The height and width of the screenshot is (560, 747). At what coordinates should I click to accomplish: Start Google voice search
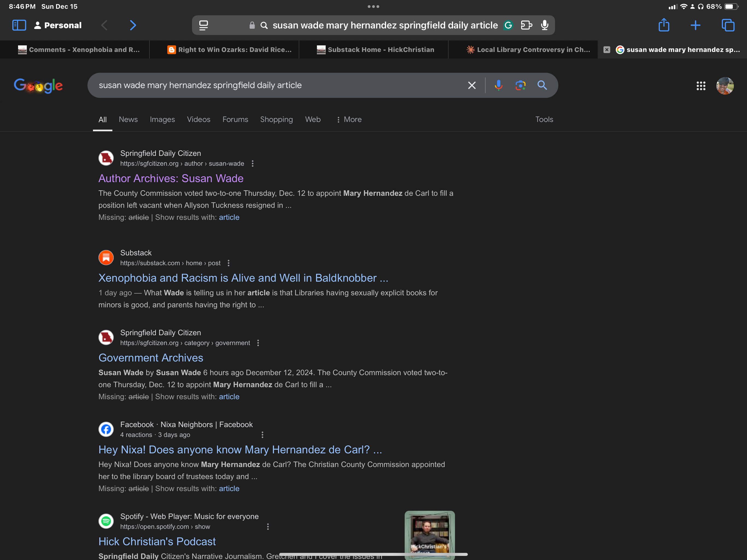(498, 86)
